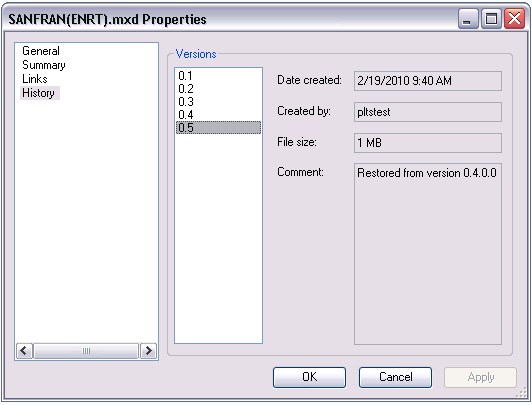Select version 0.5 entry

(218, 128)
